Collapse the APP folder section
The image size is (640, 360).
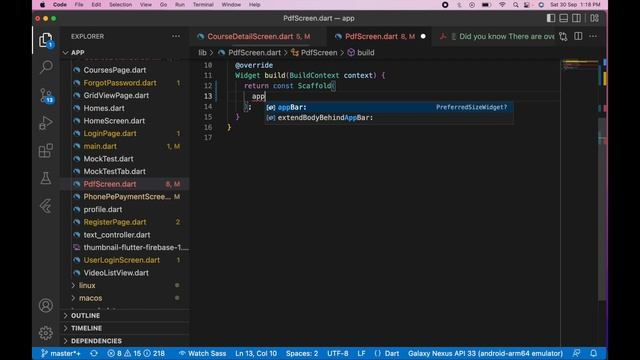click(x=124, y=53)
